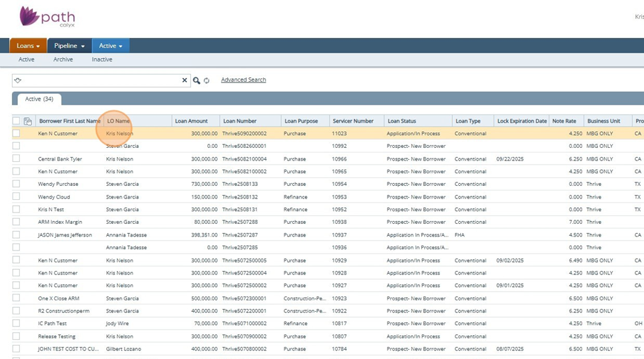Viewport: 644px width, 359px height.
Task: Switch to the Inactive sub-tab
Action: [102, 60]
